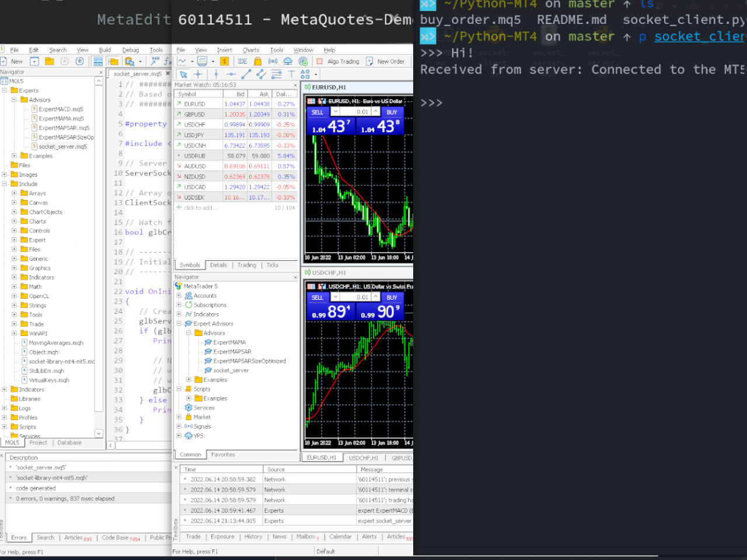The width and height of the screenshot is (747, 560).
Task: Open the shapes objects tool
Action: pyautogui.click(x=305, y=75)
